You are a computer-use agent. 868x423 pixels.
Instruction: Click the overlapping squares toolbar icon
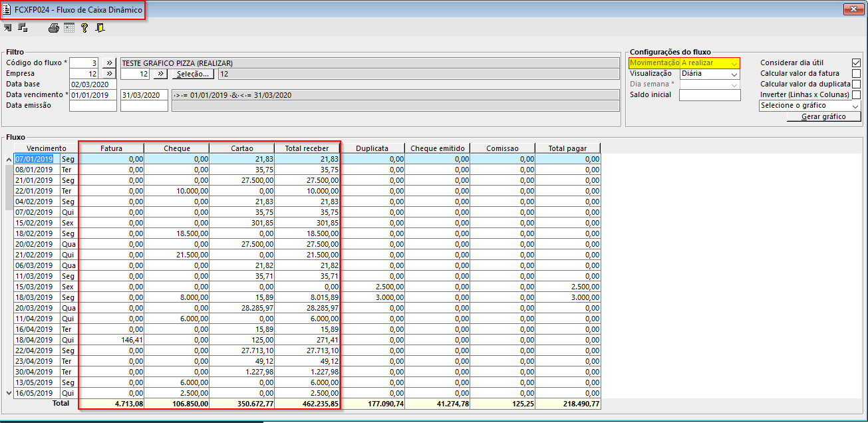(23, 28)
